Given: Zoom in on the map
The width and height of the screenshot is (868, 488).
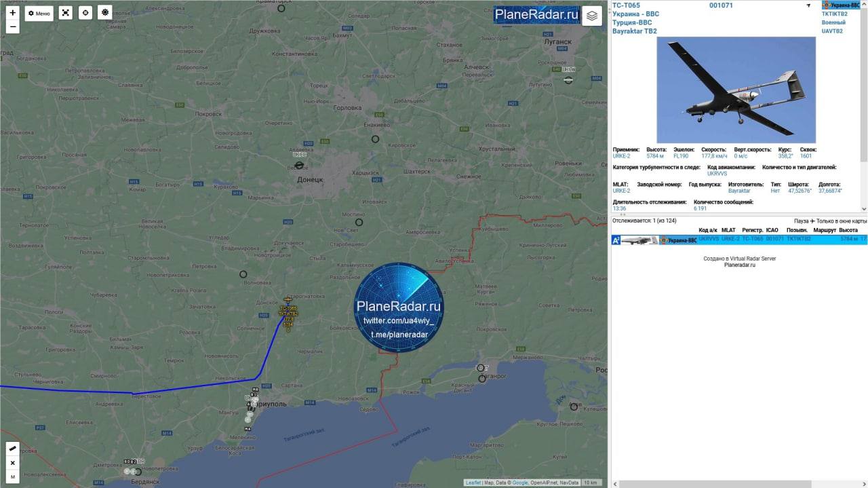Looking at the screenshot, I should (12, 12).
